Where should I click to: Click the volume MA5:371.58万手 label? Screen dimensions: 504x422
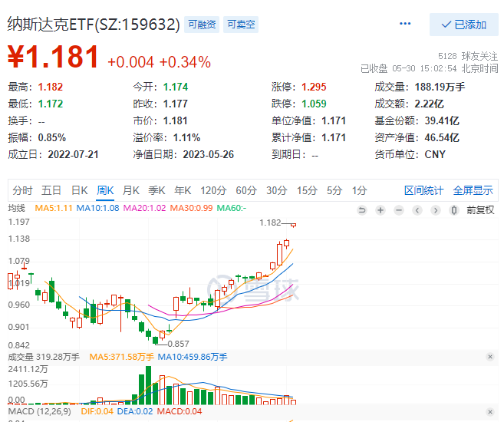(121, 357)
